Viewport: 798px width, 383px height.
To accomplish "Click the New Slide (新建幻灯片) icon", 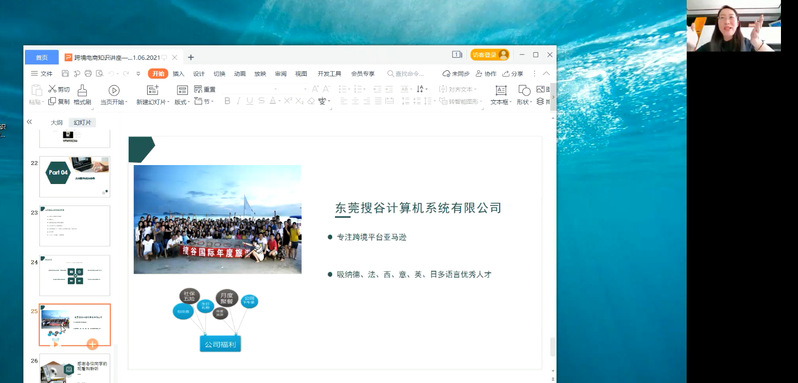I will click(x=153, y=91).
